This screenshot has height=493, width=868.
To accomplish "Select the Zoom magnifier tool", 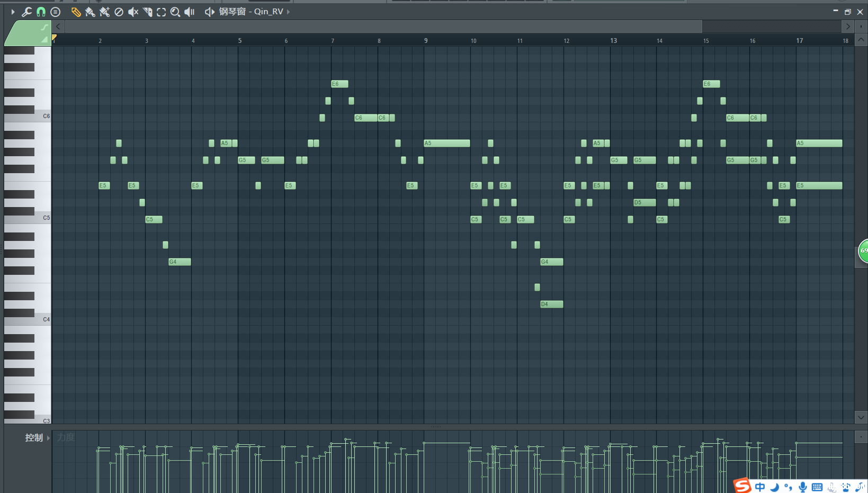I will tap(175, 12).
